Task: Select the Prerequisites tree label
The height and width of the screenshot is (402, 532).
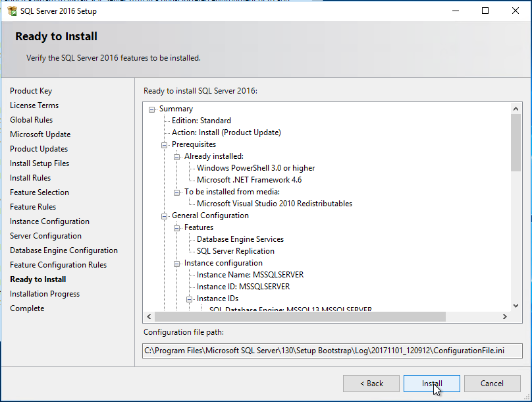Action: [194, 144]
